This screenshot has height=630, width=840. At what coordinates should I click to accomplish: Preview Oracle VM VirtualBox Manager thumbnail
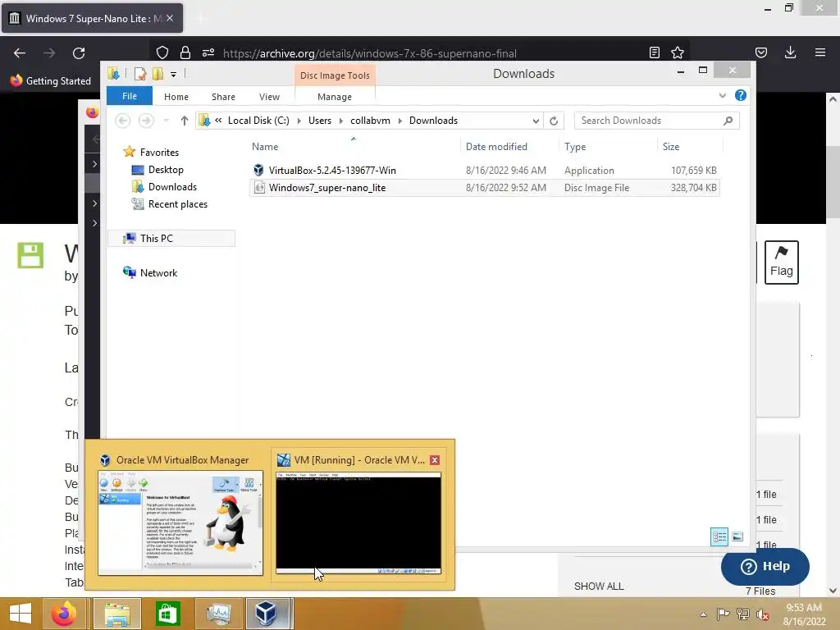click(x=180, y=523)
